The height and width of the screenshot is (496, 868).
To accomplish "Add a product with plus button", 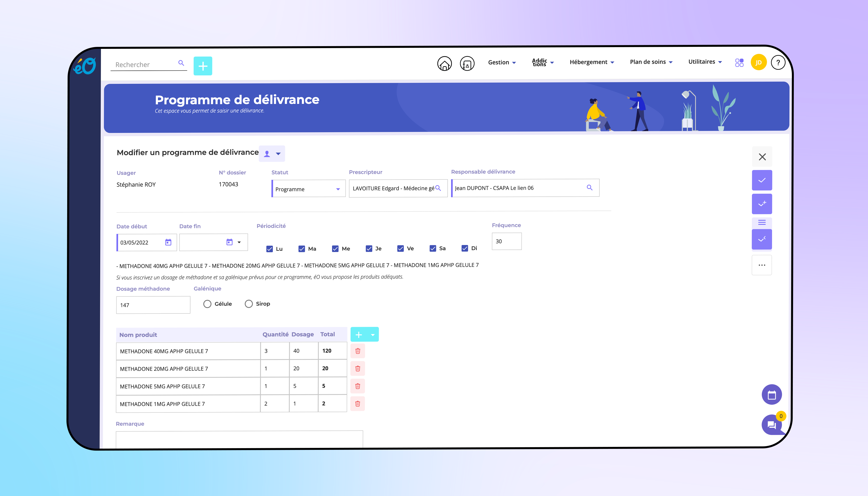I will pos(359,335).
